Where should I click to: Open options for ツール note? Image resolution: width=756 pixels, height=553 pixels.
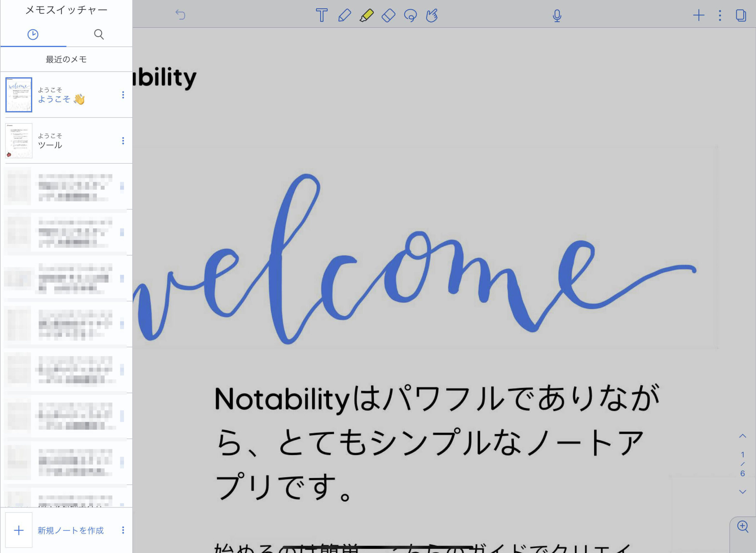coord(123,141)
